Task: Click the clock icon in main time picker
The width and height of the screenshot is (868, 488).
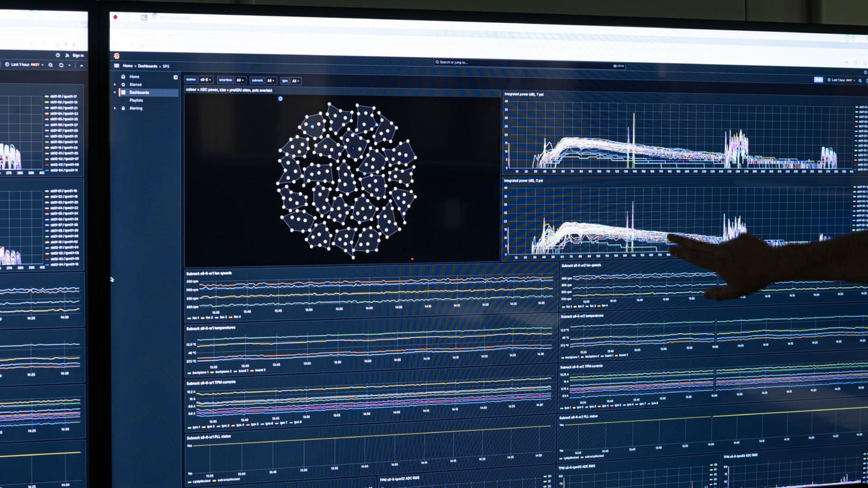Action: tap(829, 80)
